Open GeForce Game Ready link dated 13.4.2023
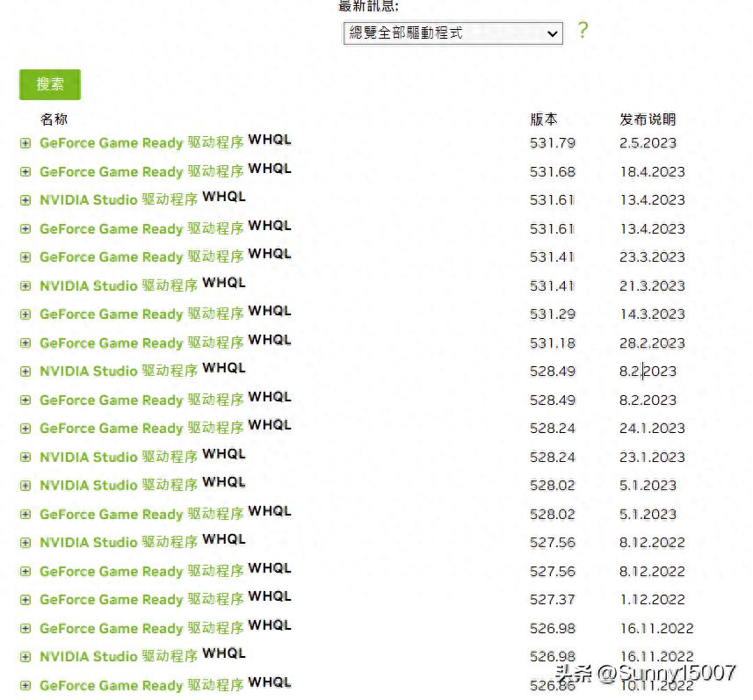Image resolution: width=753 pixels, height=700 pixels. [x=141, y=229]
